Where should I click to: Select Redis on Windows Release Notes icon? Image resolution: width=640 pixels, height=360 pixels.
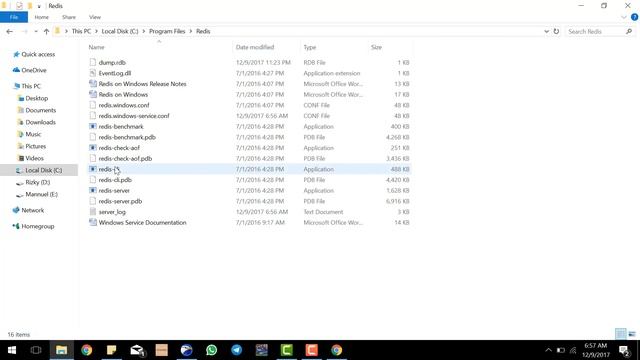point(93,84)
